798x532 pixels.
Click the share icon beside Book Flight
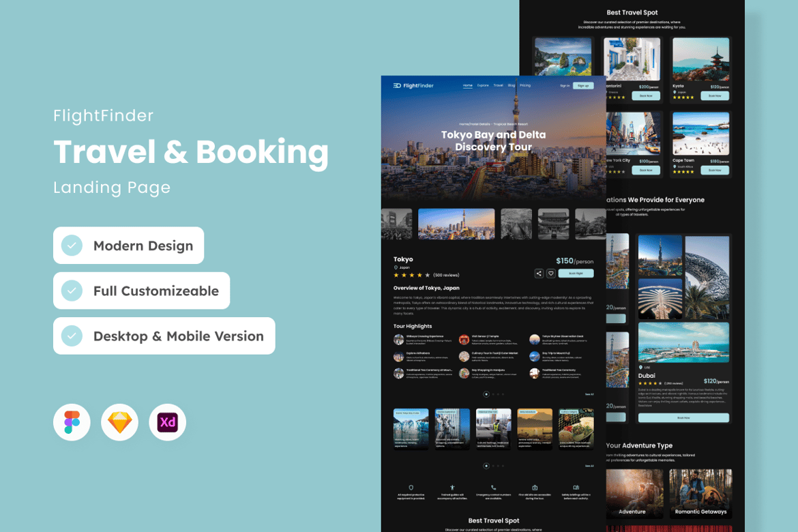point(539,273)
